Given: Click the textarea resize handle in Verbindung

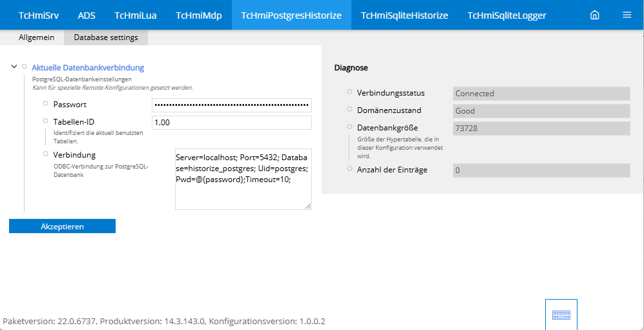Looking at the screenshot, I should tap(307, 206).
